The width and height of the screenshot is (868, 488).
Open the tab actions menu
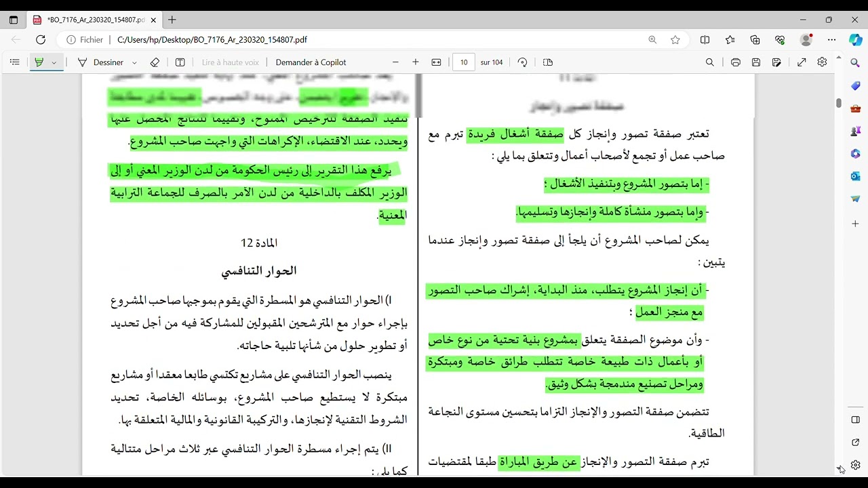point(14,20)
